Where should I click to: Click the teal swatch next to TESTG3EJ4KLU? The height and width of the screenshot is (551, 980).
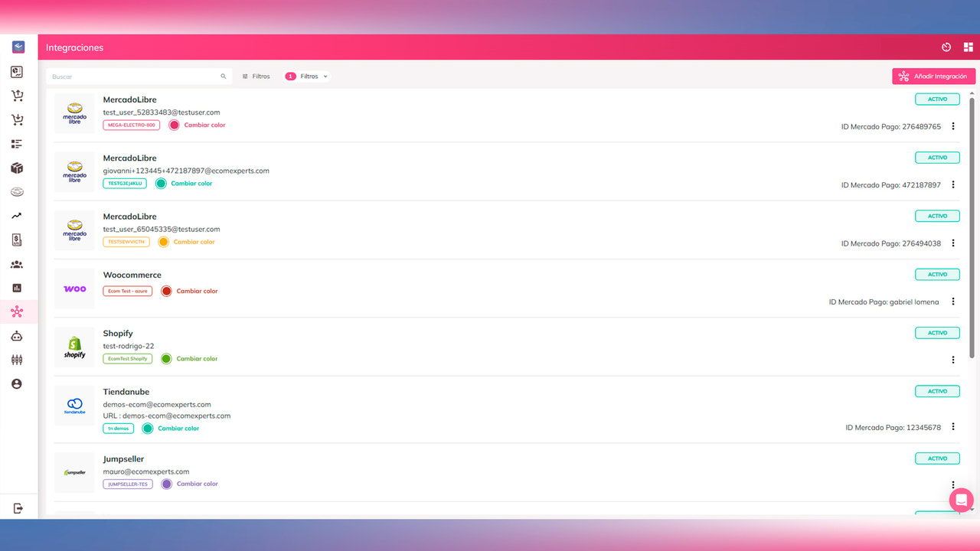coord(161,184)
